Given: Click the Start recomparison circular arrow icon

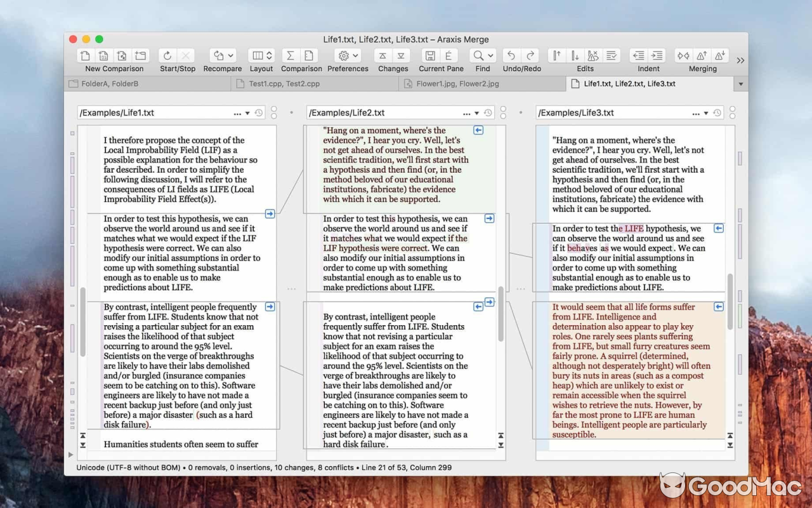Looking at the screenshot, I should (167, 56).
